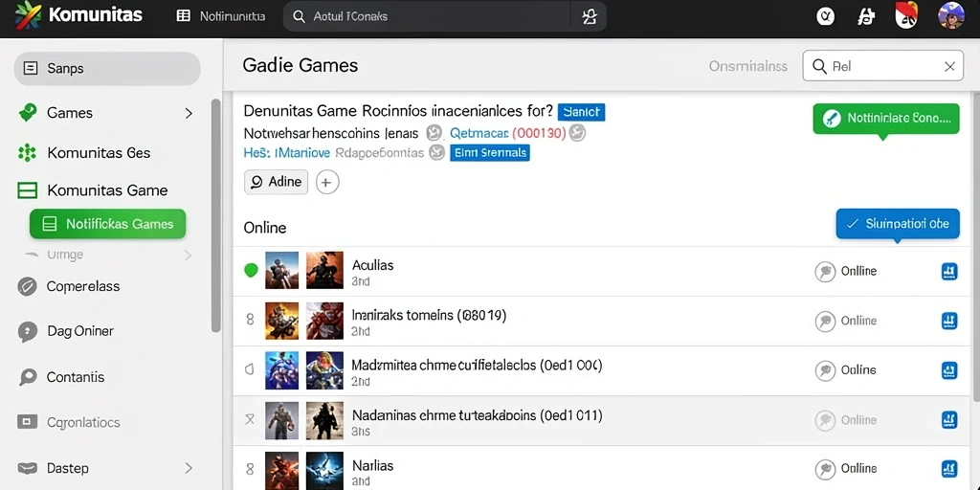Click the Onsmitainss header link
Viewport: 980px width, 490px height.
[x=747, y=66]
